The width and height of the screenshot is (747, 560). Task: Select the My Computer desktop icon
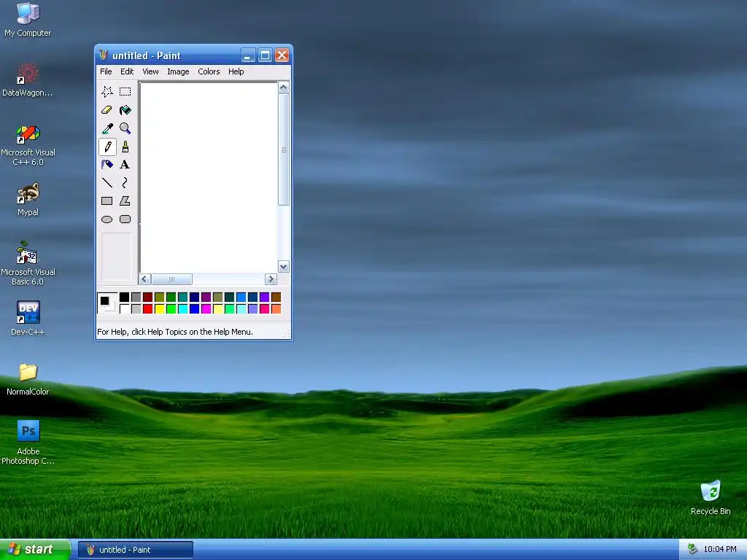click(x=28, y=20)
